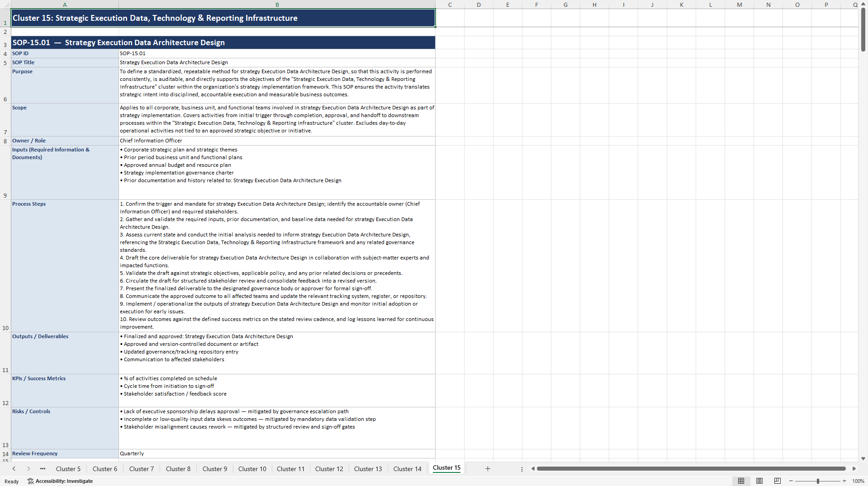Click 'Inputs (Required Information & Documents)' cell
The height and width of the screenshot is (486, 868).
pyautogui.click(x=65, y=172)
